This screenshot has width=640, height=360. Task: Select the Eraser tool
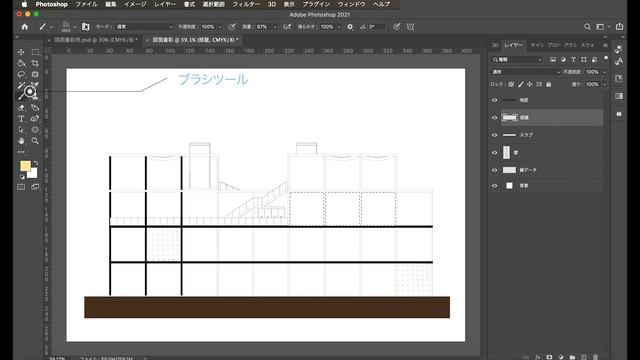[21, 108]
